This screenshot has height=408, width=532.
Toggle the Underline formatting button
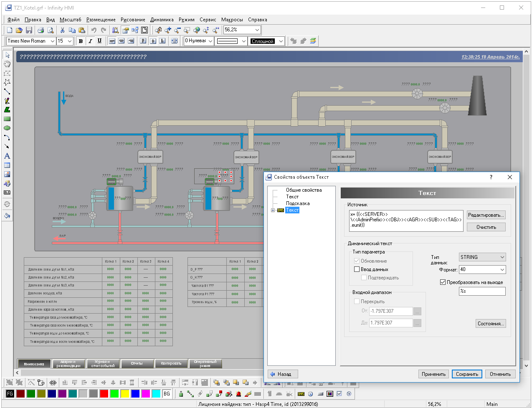(x=99, y=41)
